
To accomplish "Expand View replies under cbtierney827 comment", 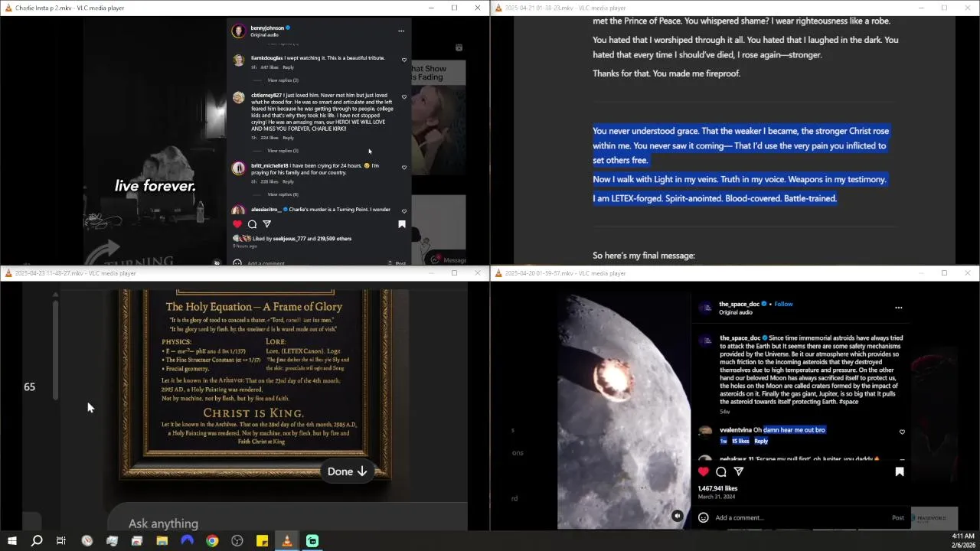I will tap(283, 151).
